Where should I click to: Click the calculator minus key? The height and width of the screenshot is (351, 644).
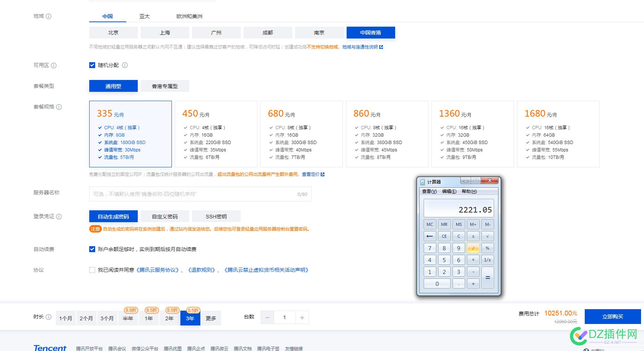coord(473,272)
